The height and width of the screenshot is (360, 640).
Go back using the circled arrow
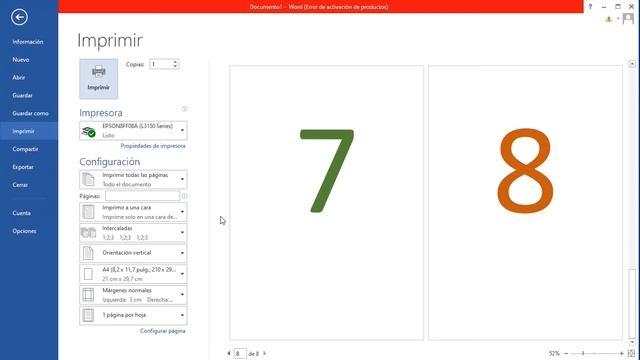19,17
